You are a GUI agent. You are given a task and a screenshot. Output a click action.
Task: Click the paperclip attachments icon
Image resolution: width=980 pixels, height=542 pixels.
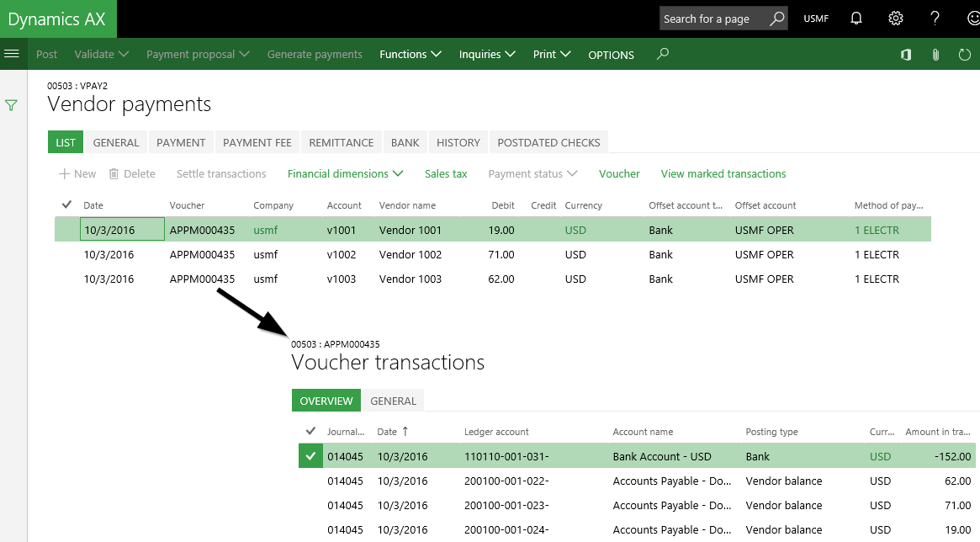tap(935, 55)
